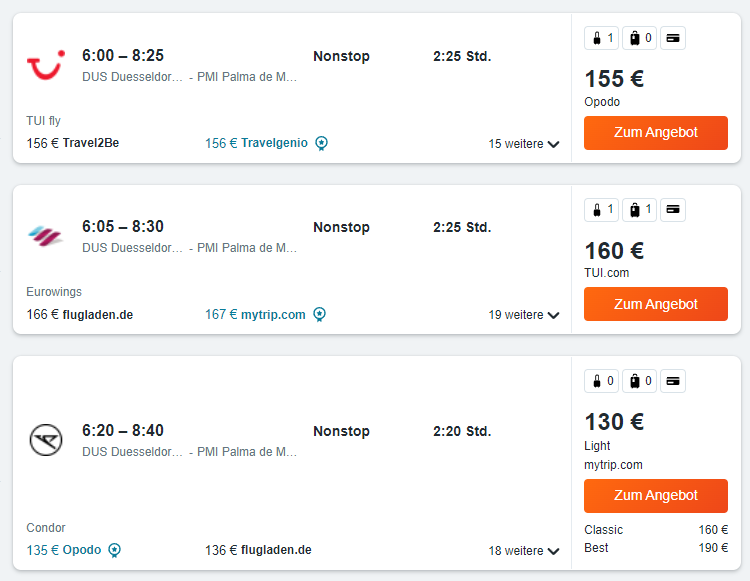Click badge icon beside 135 € Opodo
The image size is (750, 581).
click(x=114, y=550)
